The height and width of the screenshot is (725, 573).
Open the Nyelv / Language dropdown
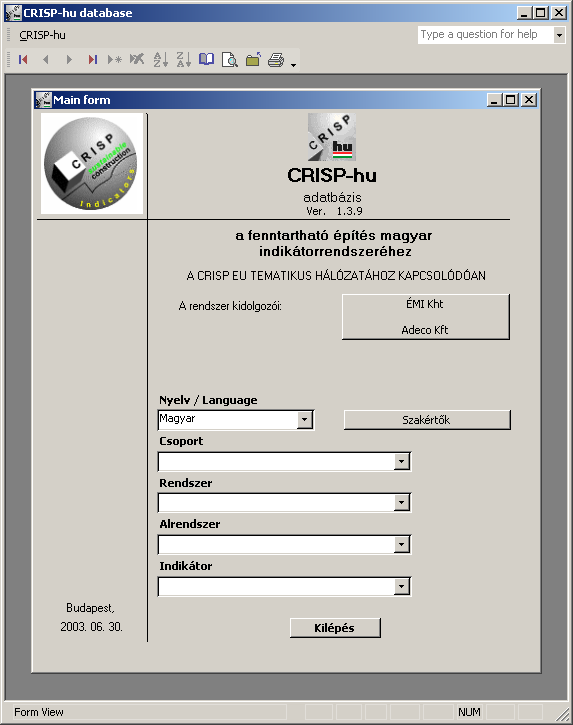pyautogui.click(x=304, y=420)
